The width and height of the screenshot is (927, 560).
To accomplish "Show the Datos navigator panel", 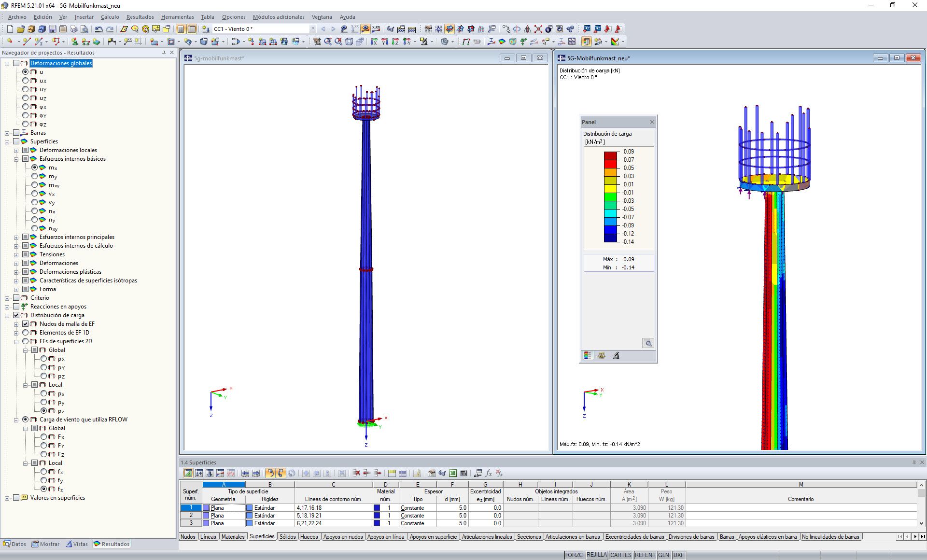I will 15,544.
